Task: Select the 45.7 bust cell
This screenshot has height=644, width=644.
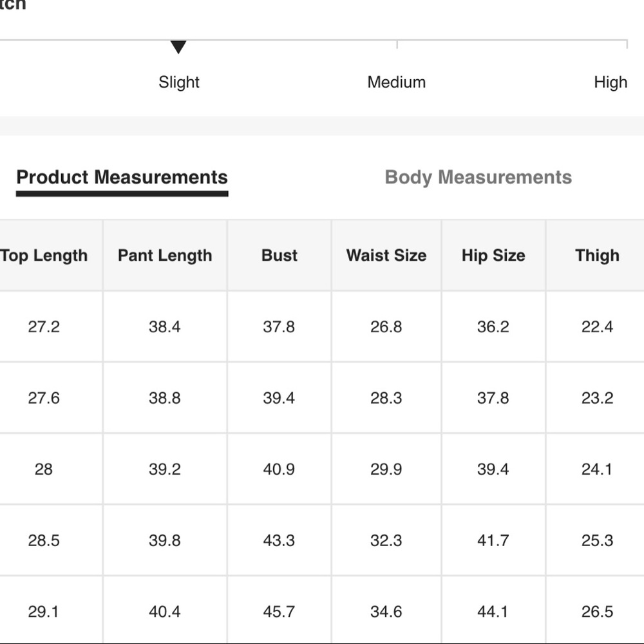Action: point(279,612)
